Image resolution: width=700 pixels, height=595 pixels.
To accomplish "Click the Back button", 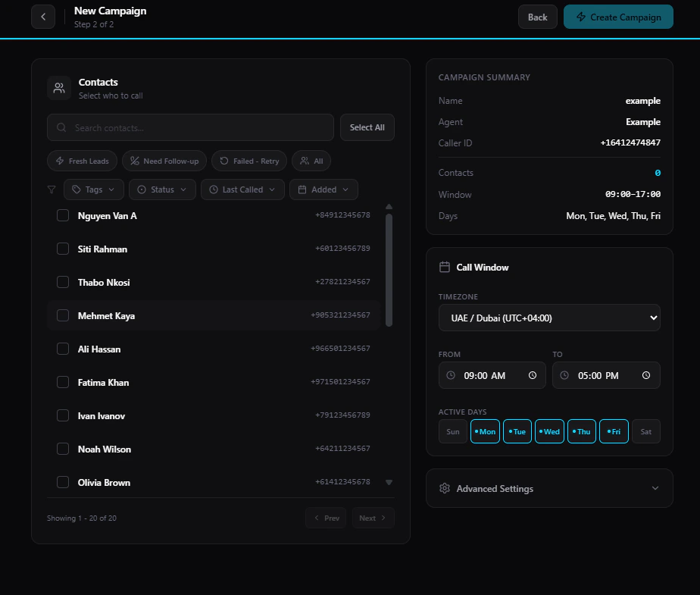I will (x=538, y=17).
